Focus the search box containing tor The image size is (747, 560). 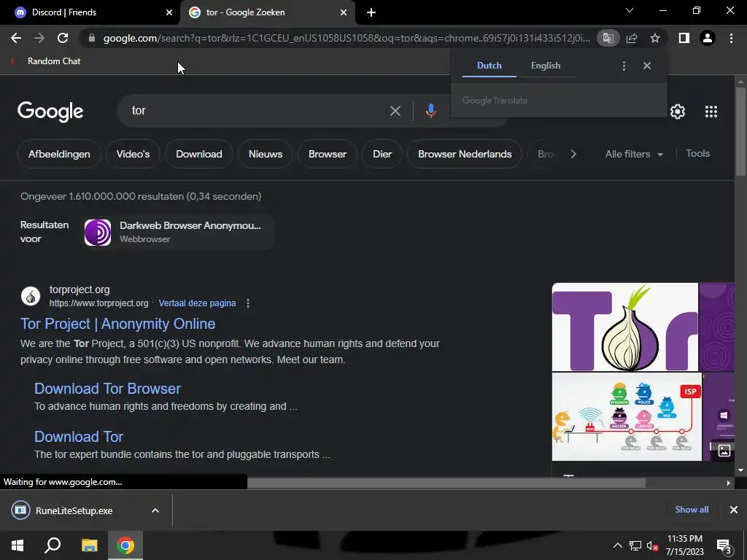pyautogui.click(x=258, y=111)
